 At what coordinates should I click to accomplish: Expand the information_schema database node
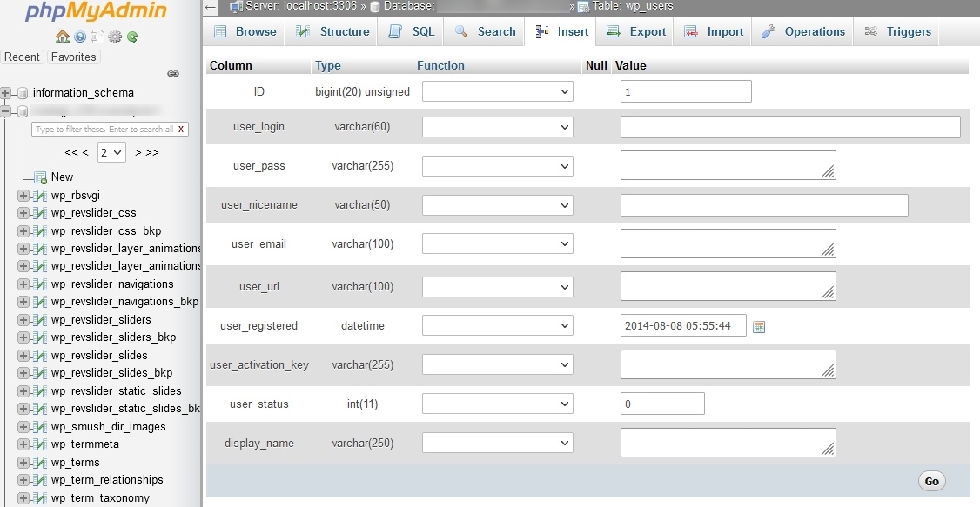(6, 93)
